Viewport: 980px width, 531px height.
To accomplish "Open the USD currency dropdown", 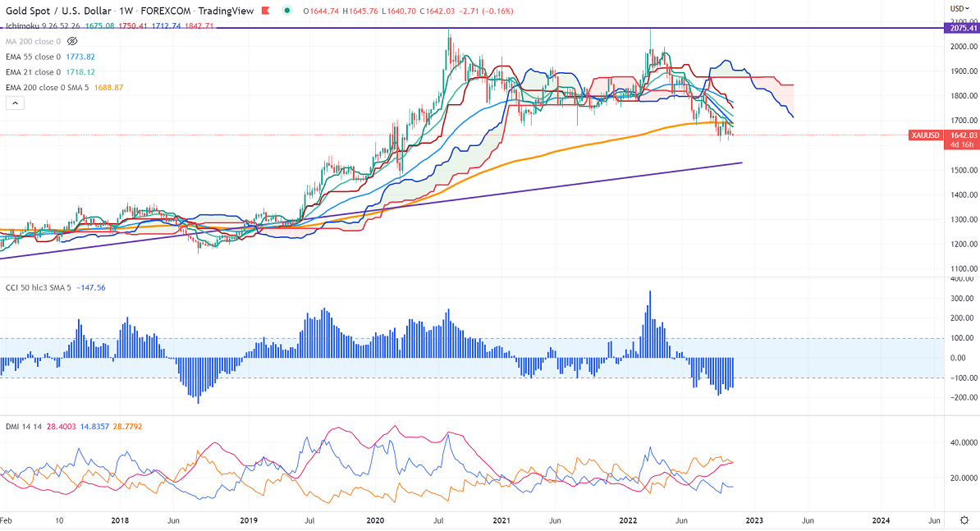I will [959, 9].
